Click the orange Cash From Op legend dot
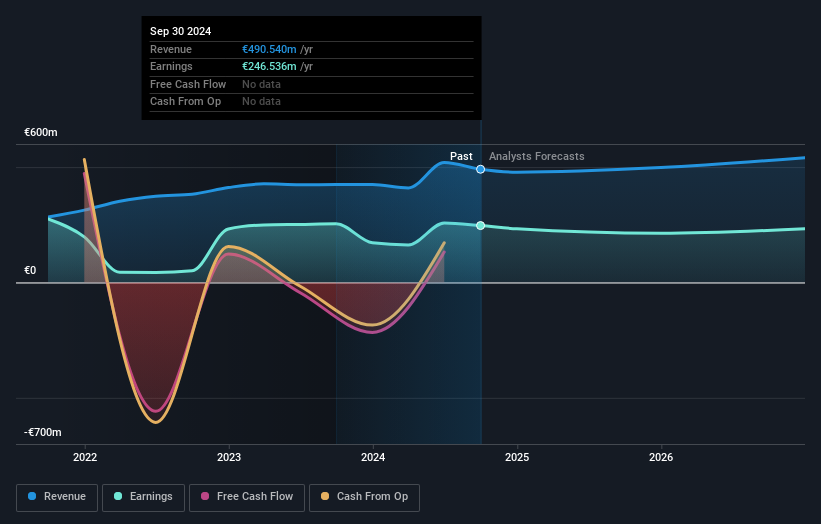This screenshot has height=524, width=821. click(x=325, y=496)
